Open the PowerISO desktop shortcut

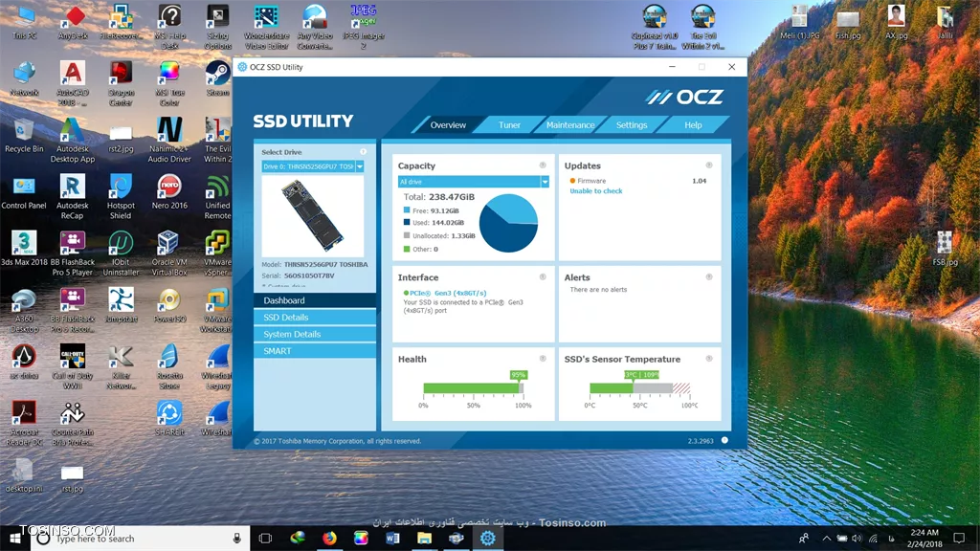click(x=169, y=306)
